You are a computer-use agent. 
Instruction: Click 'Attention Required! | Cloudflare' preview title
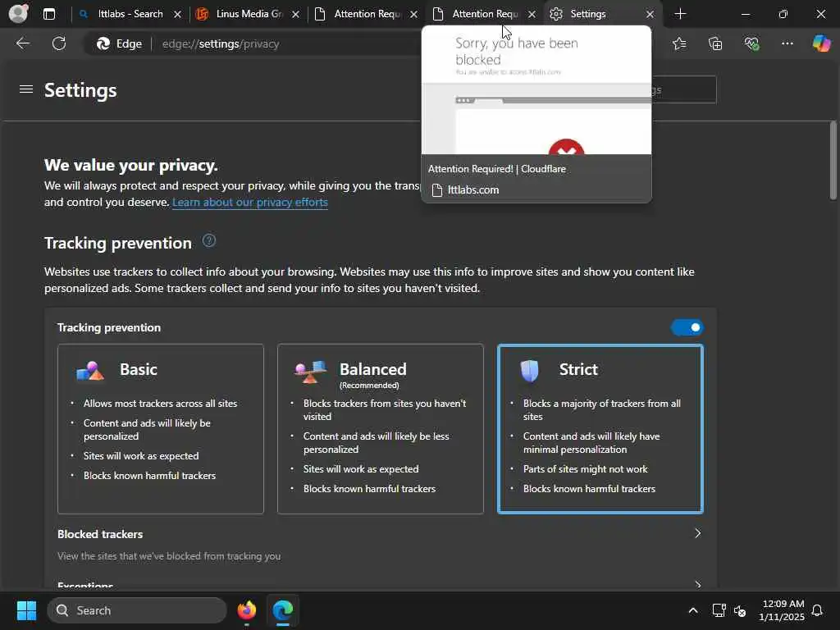pyautogui.click(x=496, y=169)
